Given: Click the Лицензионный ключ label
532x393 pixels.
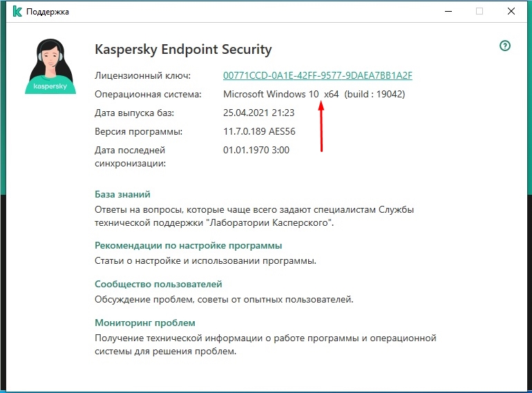Looking at the screenshot, I should coord(142,75).
